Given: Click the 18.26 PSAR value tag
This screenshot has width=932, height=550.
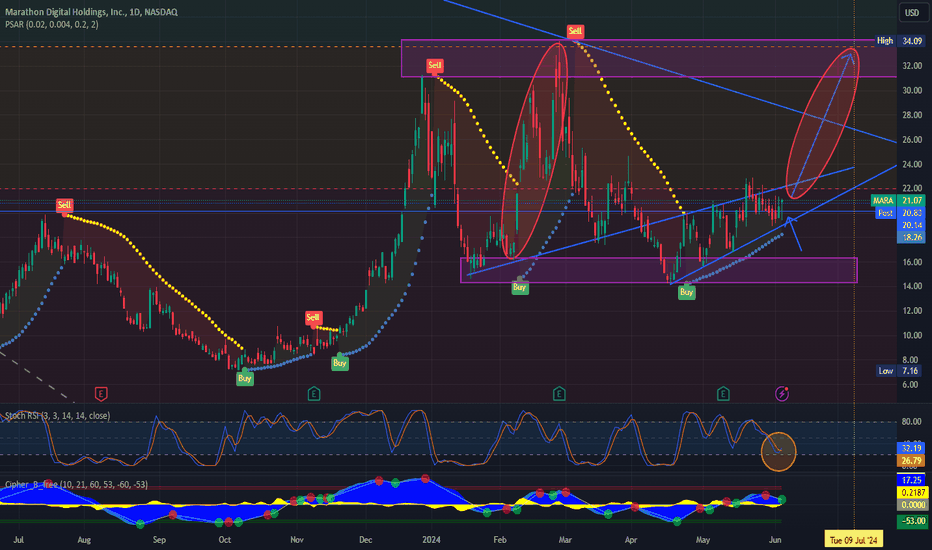Looking at the screenshot, I should 912,237.
